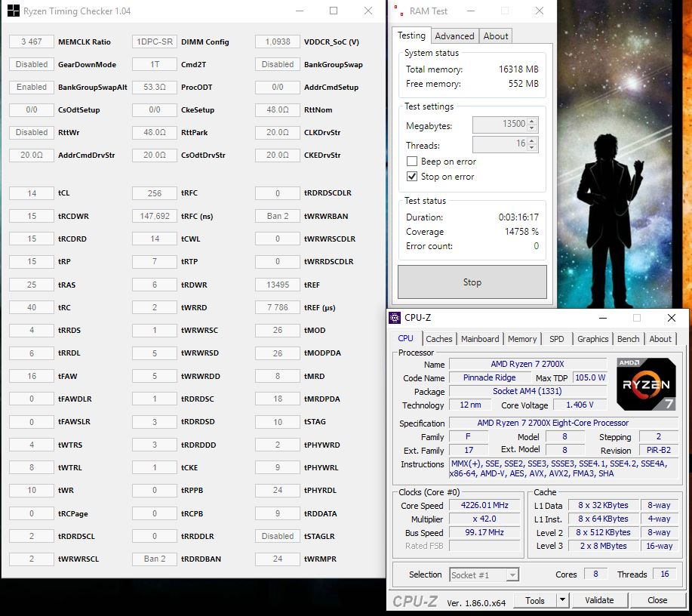Click the BankGroupSwapAlt Enabled field
This screenshot has width=692, height=616.
click(32, 87)
